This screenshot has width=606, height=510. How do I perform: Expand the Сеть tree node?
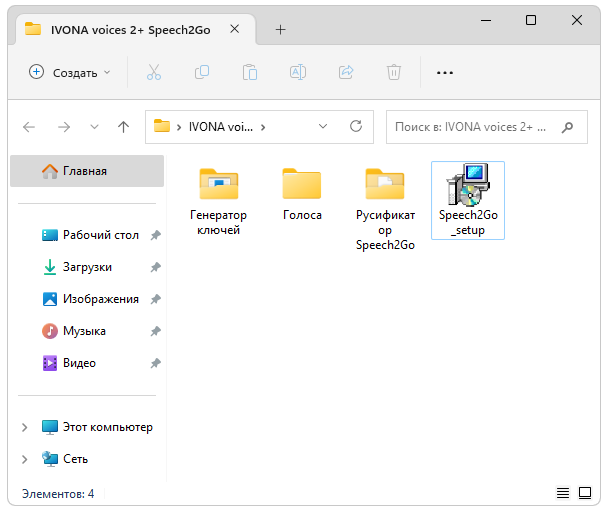(24, 459)
